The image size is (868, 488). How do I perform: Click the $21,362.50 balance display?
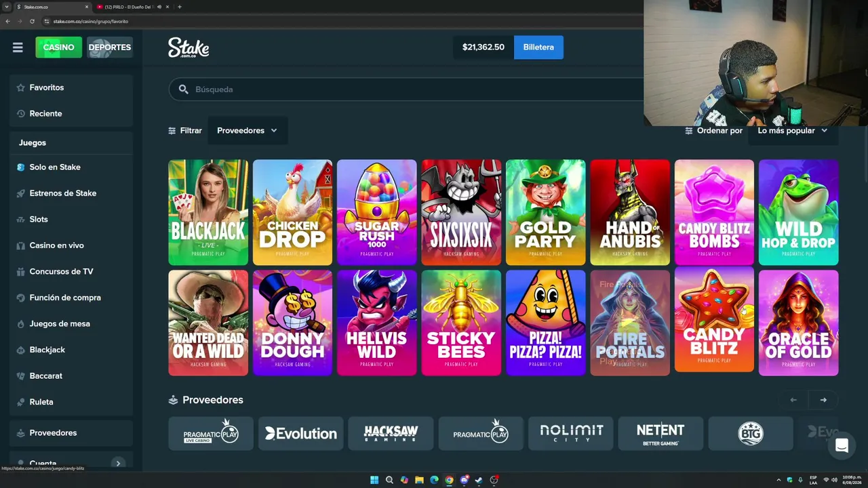tap(484, 47)
